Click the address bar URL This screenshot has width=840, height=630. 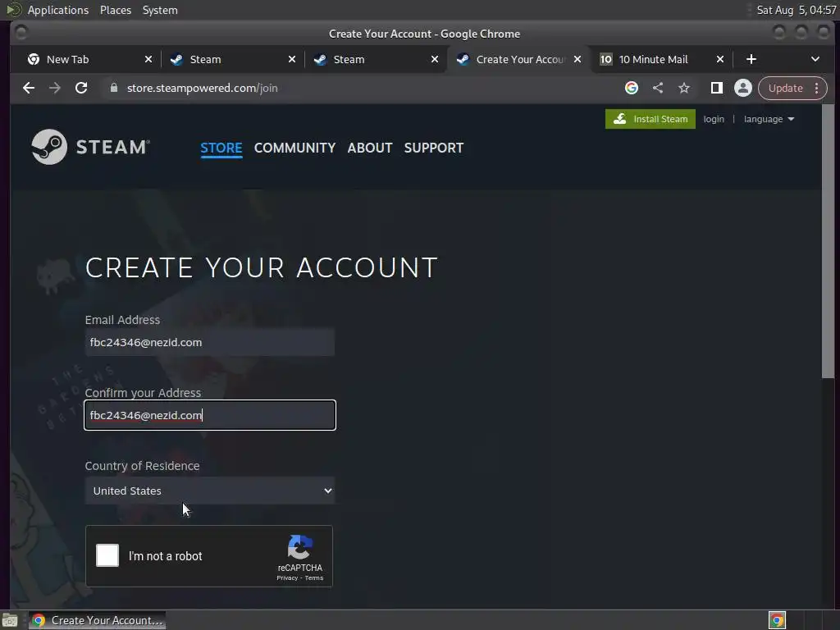coord(202,88)
